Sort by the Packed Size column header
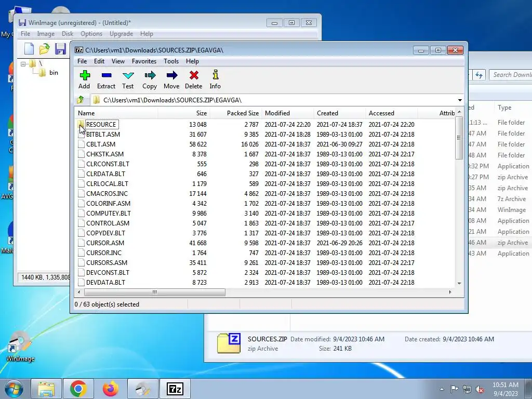The image size is (532, 399). [236, 113]
